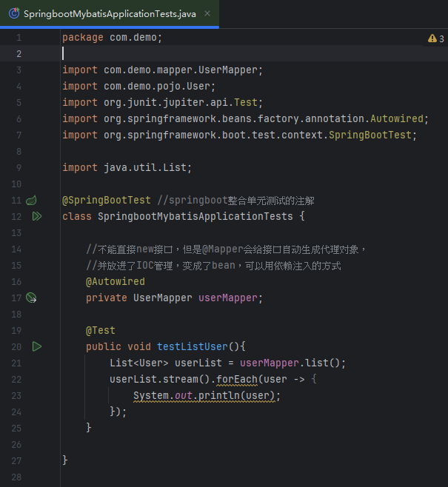Click 'java.util.List' import text
The width and height of the screenshot is (448, 487).
[145, 168]
